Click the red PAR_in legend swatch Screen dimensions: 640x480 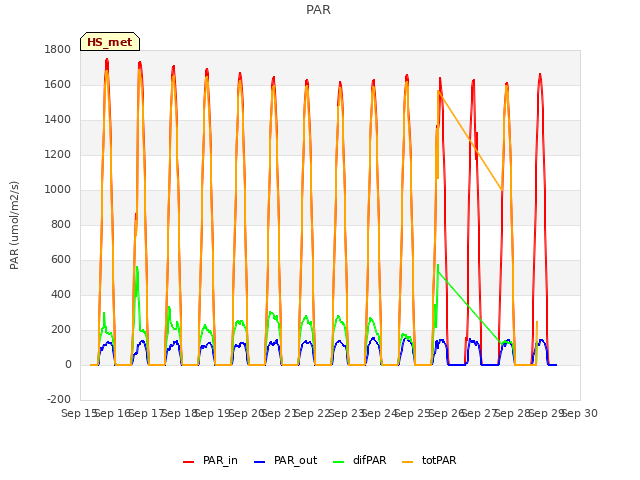189,462
